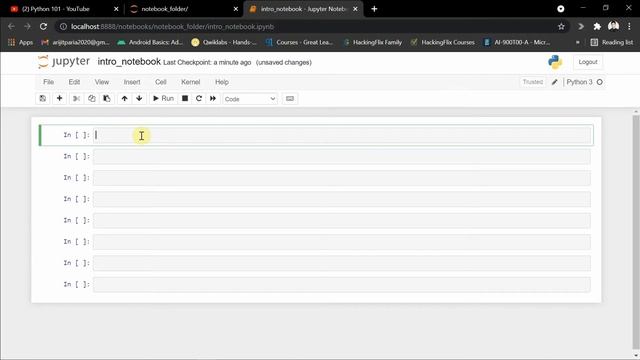Click the Last Checkpoint text
The height and width of the screenshot is (360, 640).
(207, 62)
